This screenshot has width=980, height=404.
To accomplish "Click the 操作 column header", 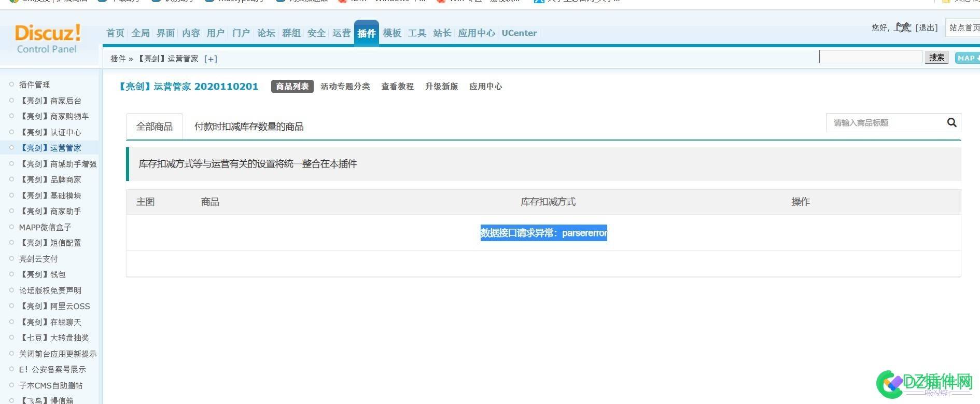I will [x=801, y=202].
